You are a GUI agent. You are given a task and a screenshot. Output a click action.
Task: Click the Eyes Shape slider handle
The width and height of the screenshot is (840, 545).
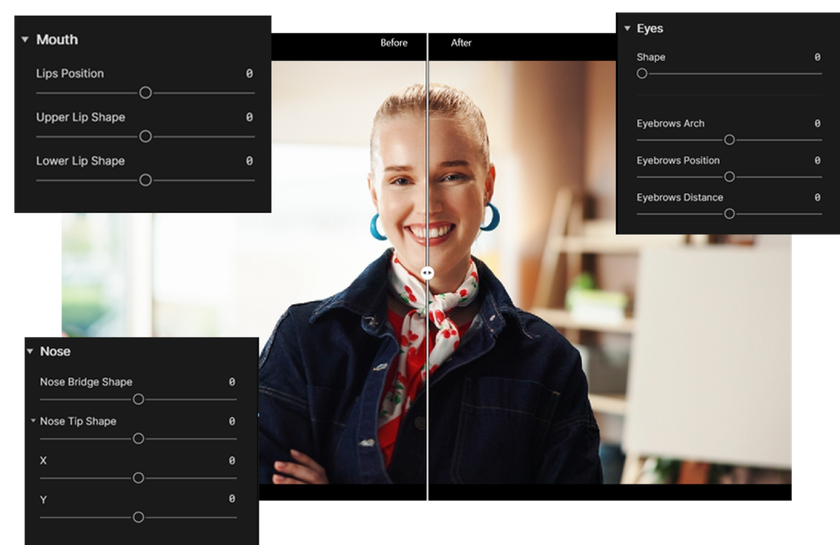[642, 73]
